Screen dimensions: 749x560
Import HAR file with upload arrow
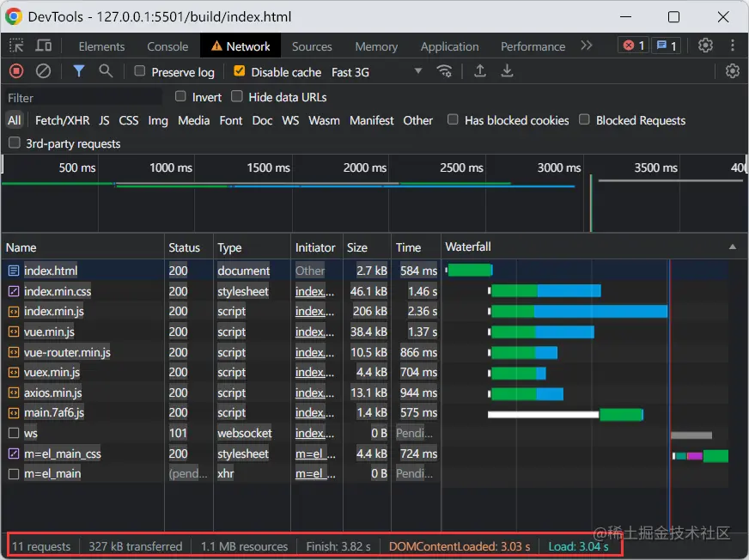[480, 71]
